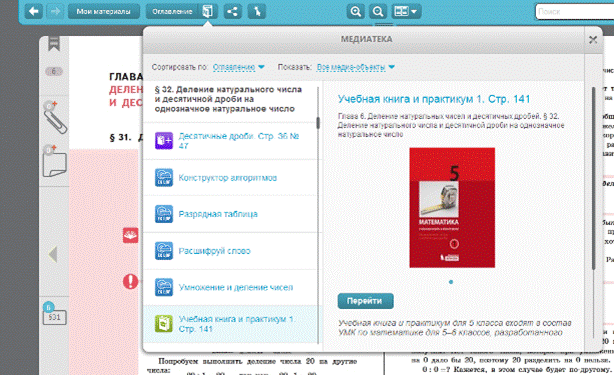Close the Медиатека panel
The height and width of the screenshot is (375, 614).
click(593, 40)
